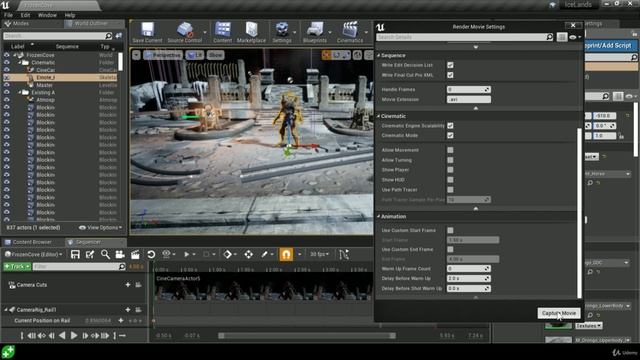Open the Marketplace toolbar icon
Screen dimensions: 640x360
[251, 32]
